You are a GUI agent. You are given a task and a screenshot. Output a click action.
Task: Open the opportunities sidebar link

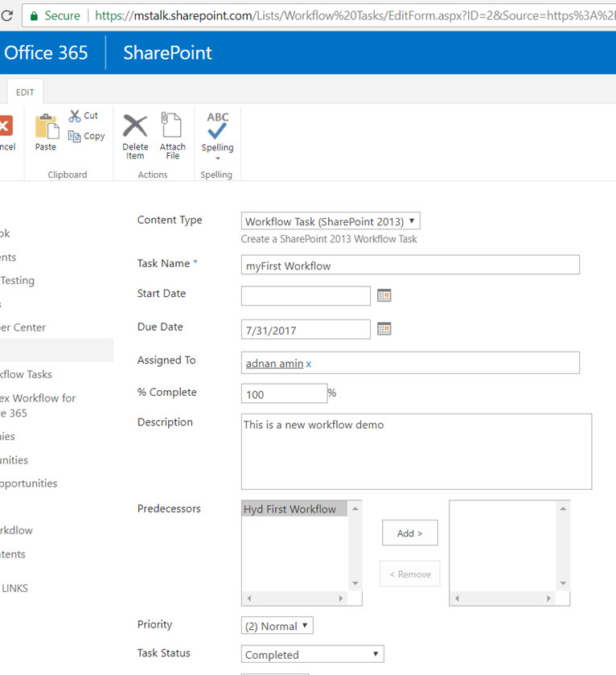28,484
